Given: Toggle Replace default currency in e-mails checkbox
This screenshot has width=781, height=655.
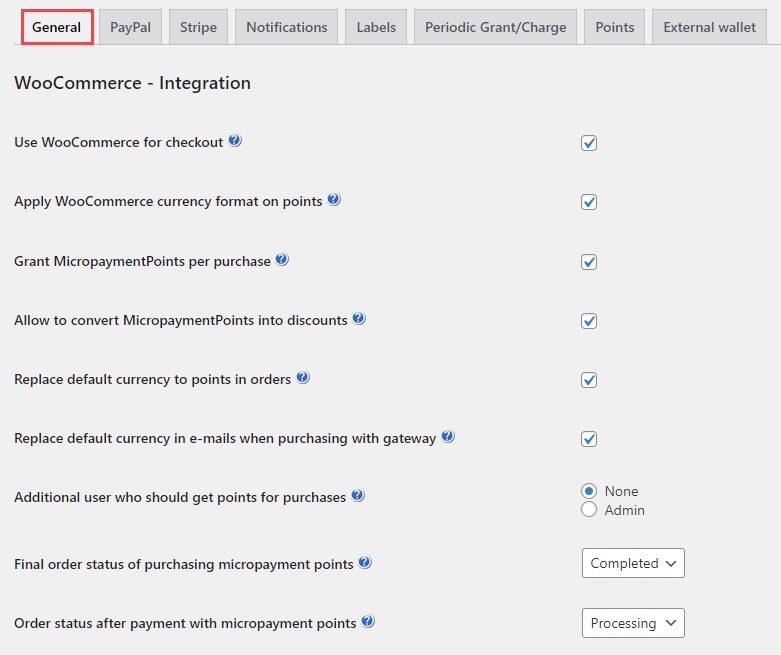Looking at the screenshot, I should pyautogui.click(x=589, y=439).
